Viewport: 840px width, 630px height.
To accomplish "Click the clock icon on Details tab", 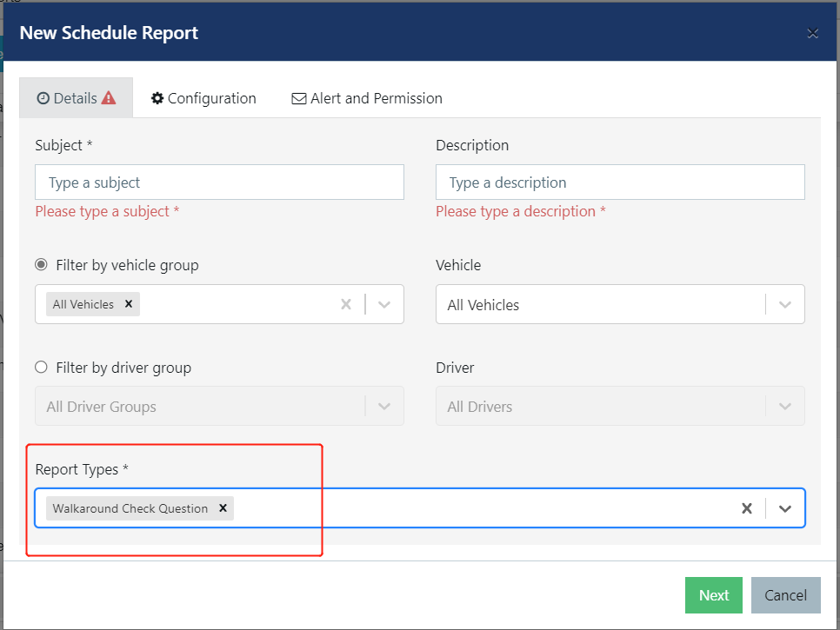I will 43,98.
